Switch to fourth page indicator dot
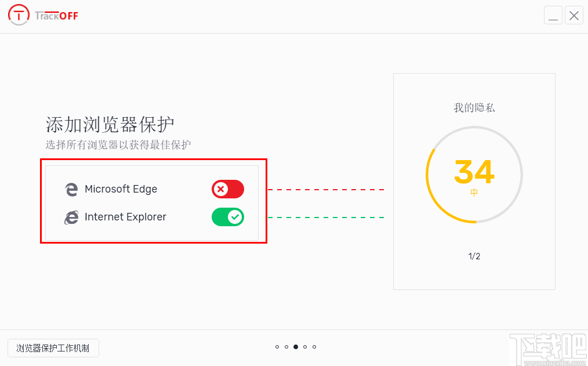This screenshot has width=588, height=366. (305, 347)
